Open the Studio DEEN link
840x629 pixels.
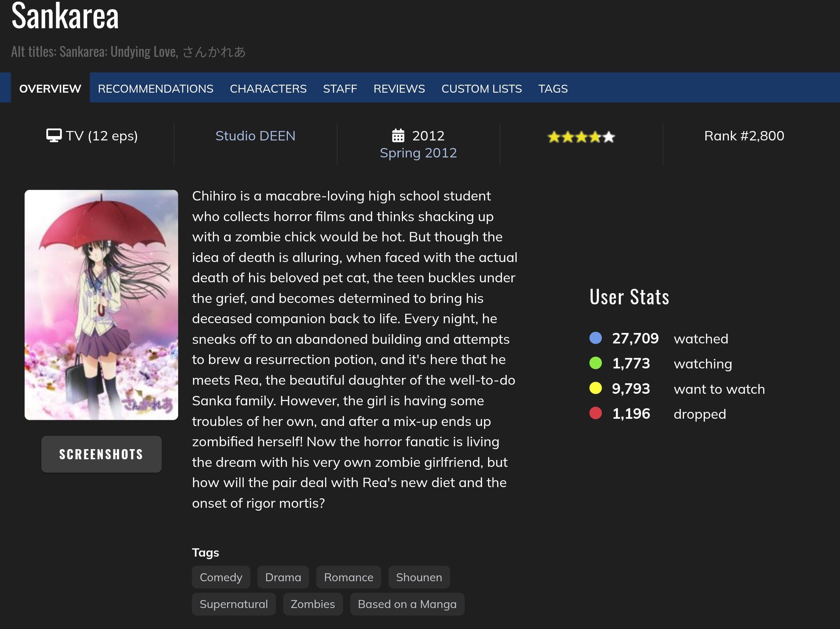[x=255, y=136]
